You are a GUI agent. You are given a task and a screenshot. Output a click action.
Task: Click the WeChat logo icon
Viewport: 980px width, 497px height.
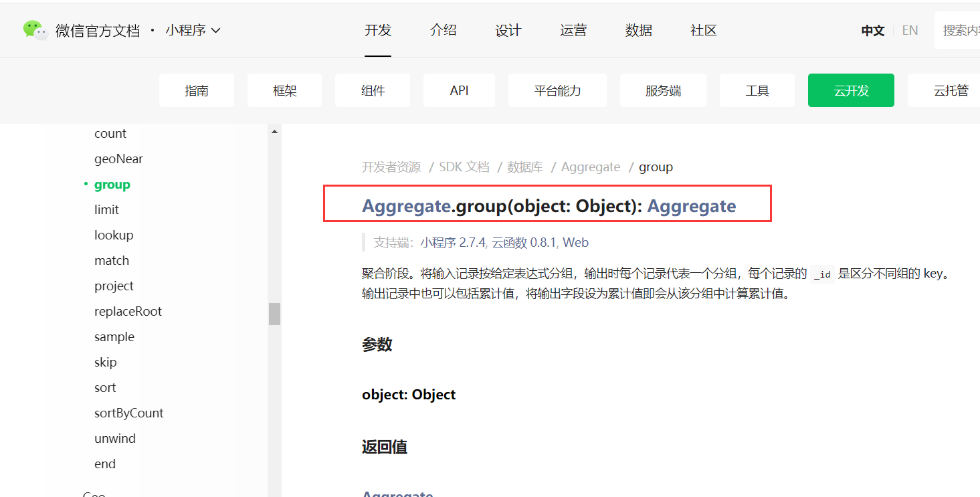point(35,30)
